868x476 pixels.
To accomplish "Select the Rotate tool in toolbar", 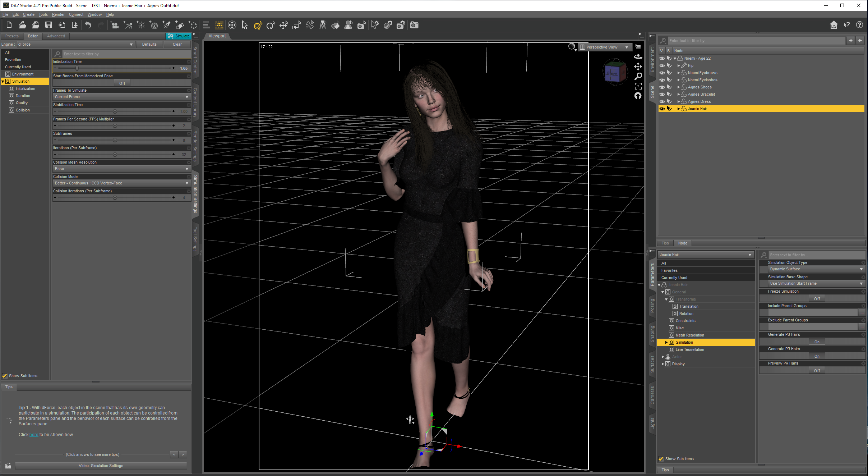I will coord(271,25).
